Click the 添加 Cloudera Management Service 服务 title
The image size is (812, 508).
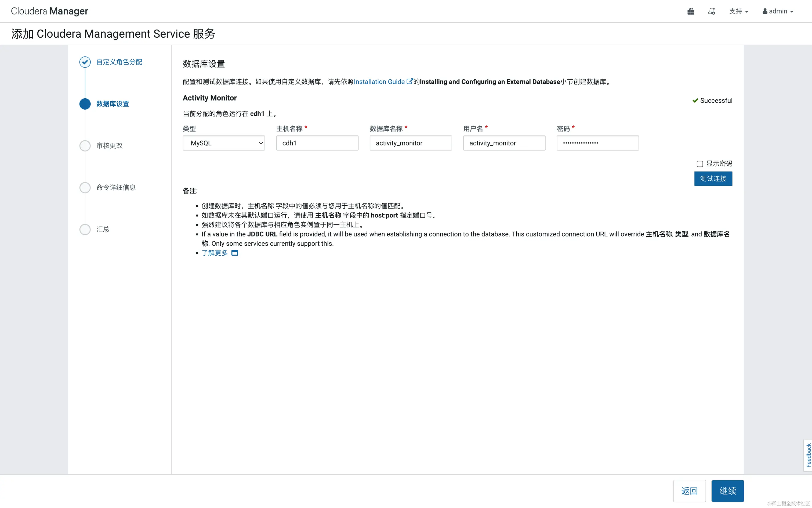113,34
